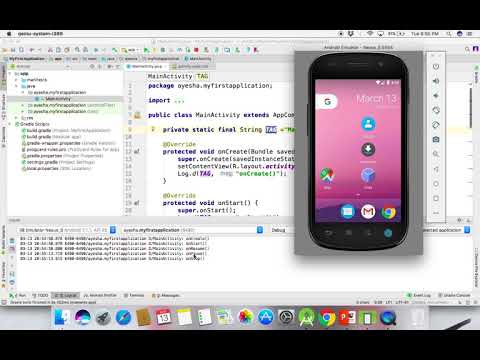480x360 pixels.
Task: Click emulator home circle button
Action: click(436, 184)
